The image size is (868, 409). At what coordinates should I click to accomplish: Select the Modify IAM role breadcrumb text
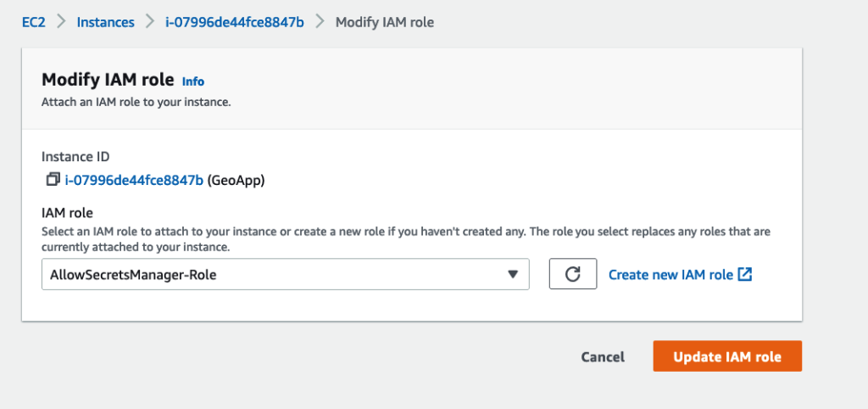pos(385,22)
